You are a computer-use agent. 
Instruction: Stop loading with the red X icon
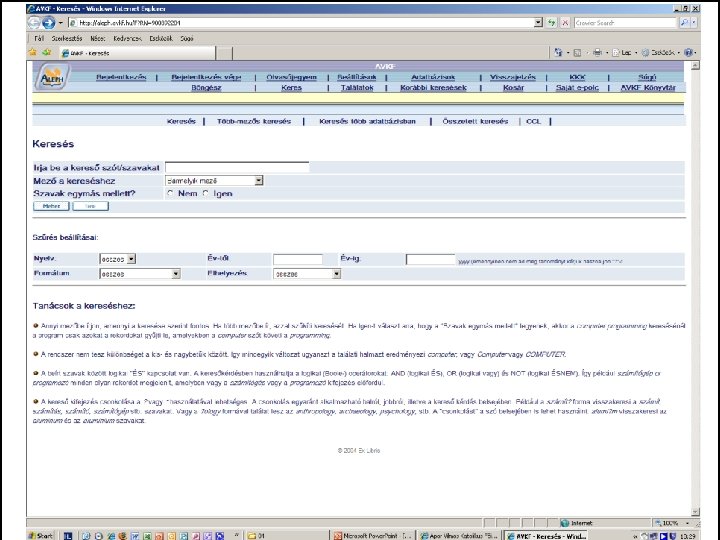565,22
